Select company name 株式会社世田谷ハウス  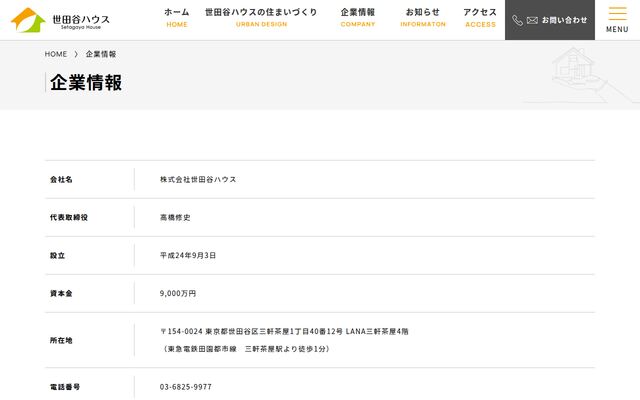pyautogui.click(x=198, y=179)
